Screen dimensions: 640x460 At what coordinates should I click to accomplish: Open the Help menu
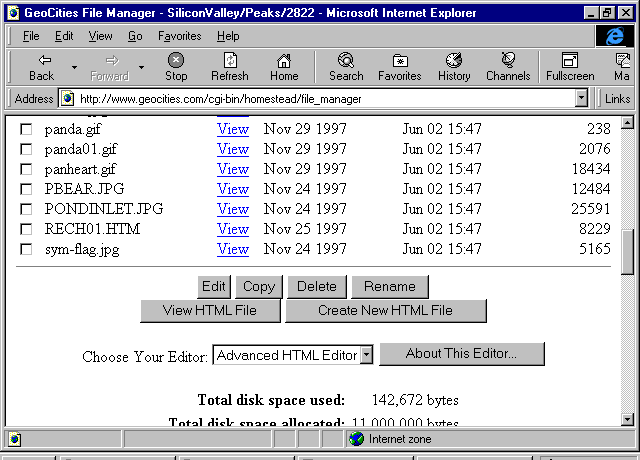coord(228,36)
